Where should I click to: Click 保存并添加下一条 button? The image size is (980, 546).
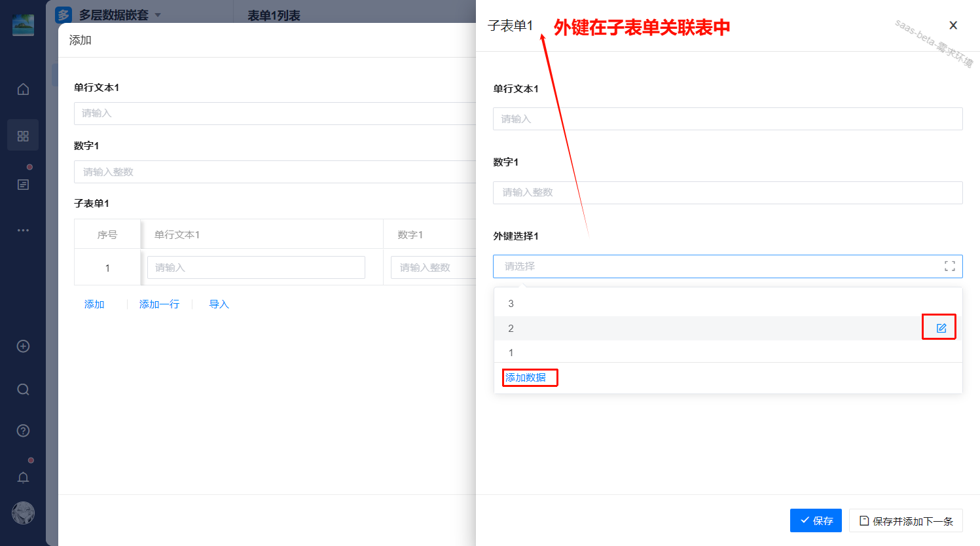click(x=905, y=520)
